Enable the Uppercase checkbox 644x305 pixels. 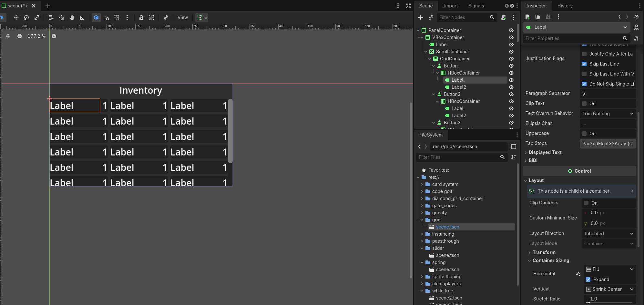tap(584, 134)
